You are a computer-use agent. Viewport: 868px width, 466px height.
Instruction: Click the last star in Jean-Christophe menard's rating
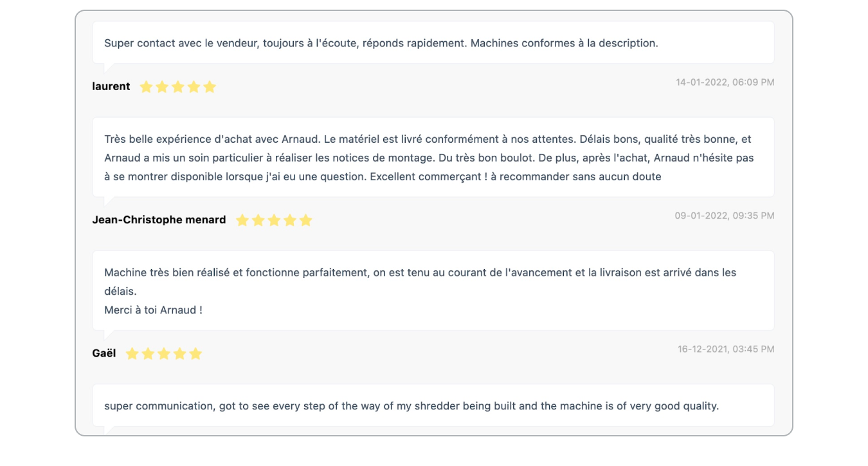[306, 221]
